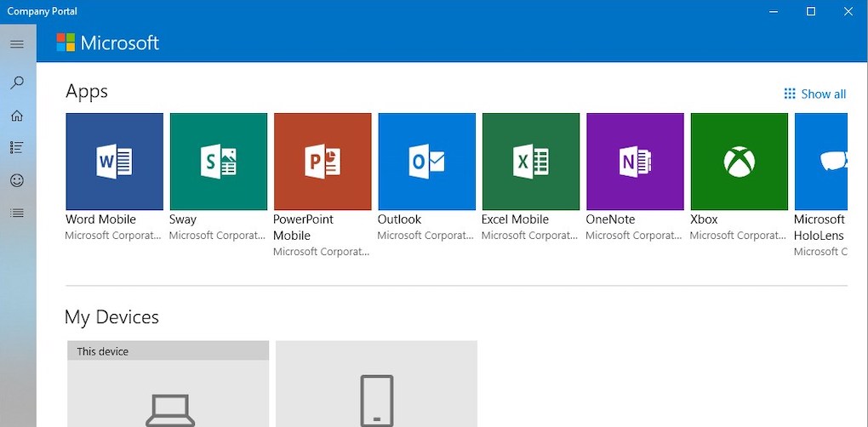Open the PowerPoint Mobile tile
Image resolution: width=868 pixels, height=427 pixels.
click(x=323, y=162)
